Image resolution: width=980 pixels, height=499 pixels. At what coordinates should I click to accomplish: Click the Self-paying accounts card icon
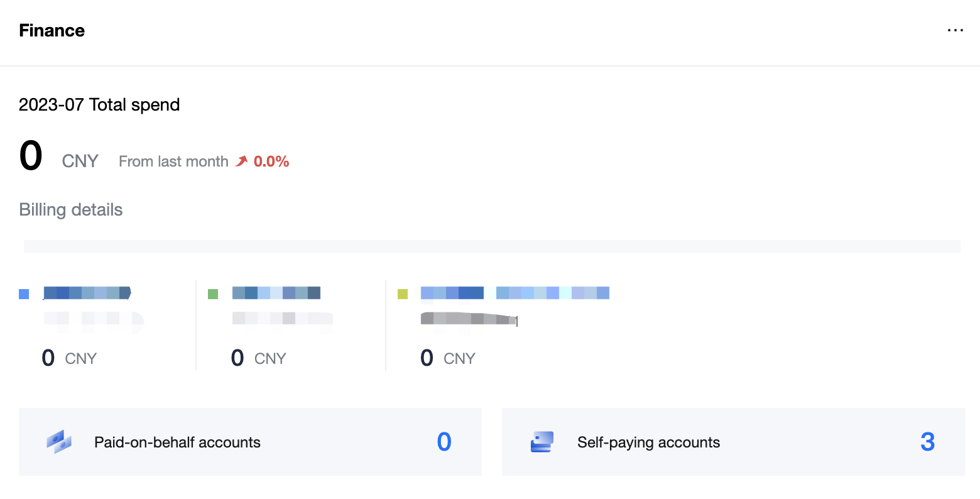pos(542,442)
